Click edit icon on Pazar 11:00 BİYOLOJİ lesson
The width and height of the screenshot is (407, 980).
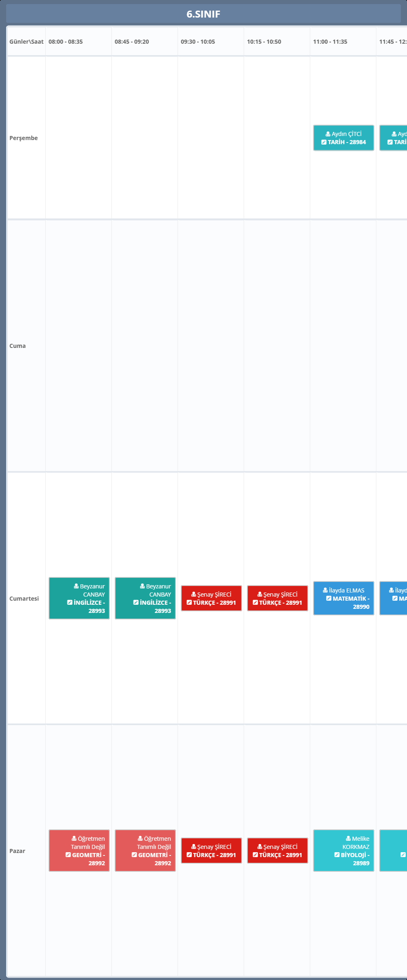pos(337,855)
